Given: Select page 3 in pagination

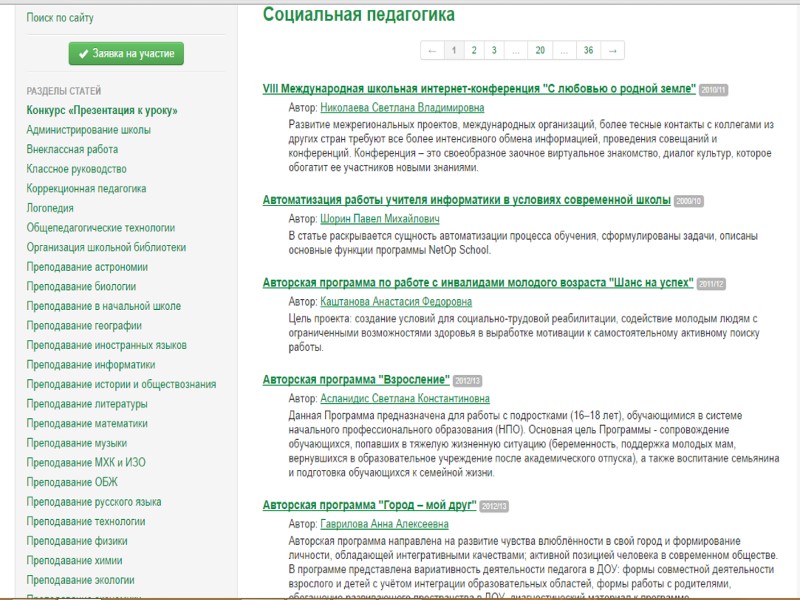Looking at the screenshot, I should pos(494,50).
